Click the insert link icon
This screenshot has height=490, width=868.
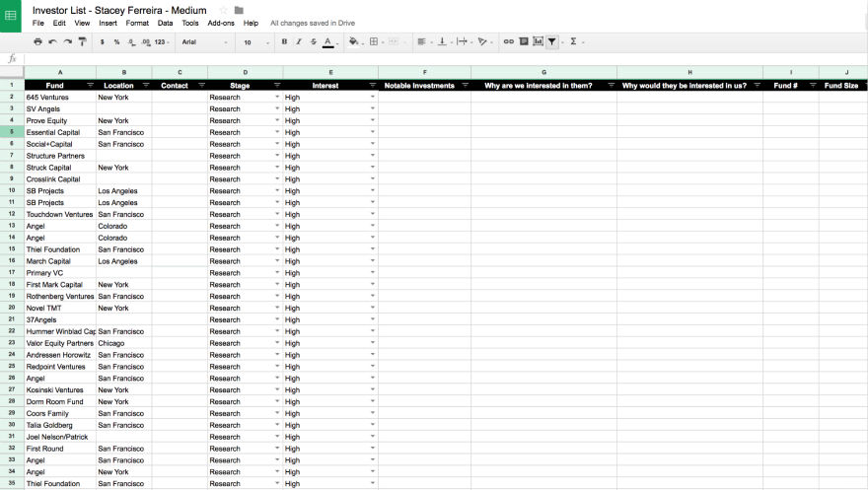click(509, 42)
